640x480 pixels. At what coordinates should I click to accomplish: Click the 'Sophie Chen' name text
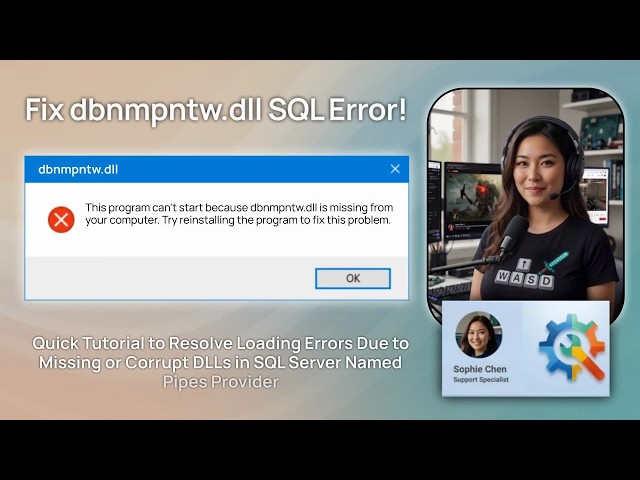pos(480,369)
